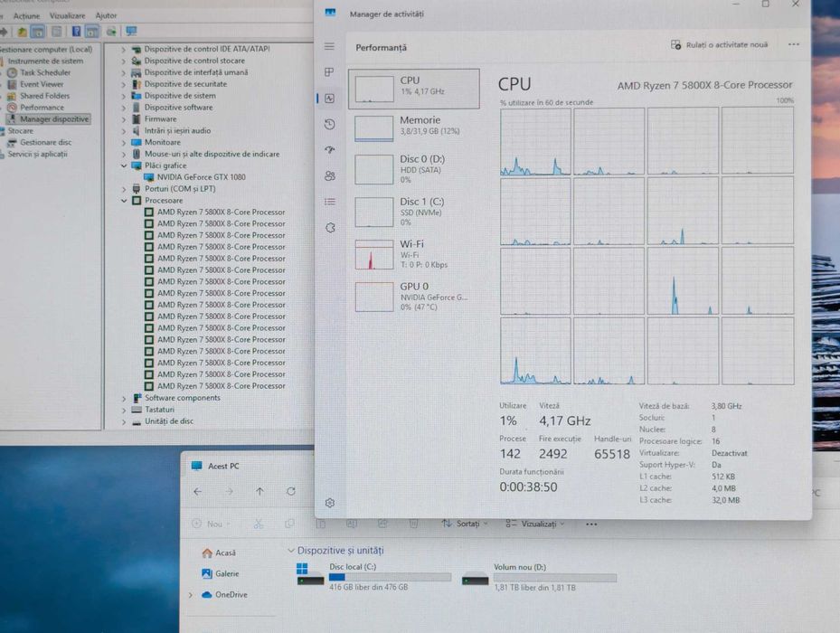Viewport: 840px width, 633px height.
Task: Click up-folder icon in Computer Management toolbar
Action: tap(22, 32)
